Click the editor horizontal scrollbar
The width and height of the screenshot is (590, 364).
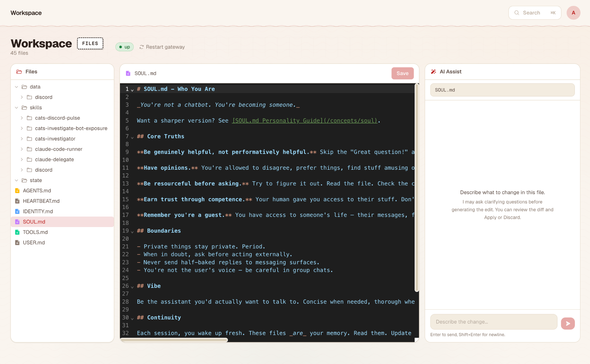(x=174, y=340)
